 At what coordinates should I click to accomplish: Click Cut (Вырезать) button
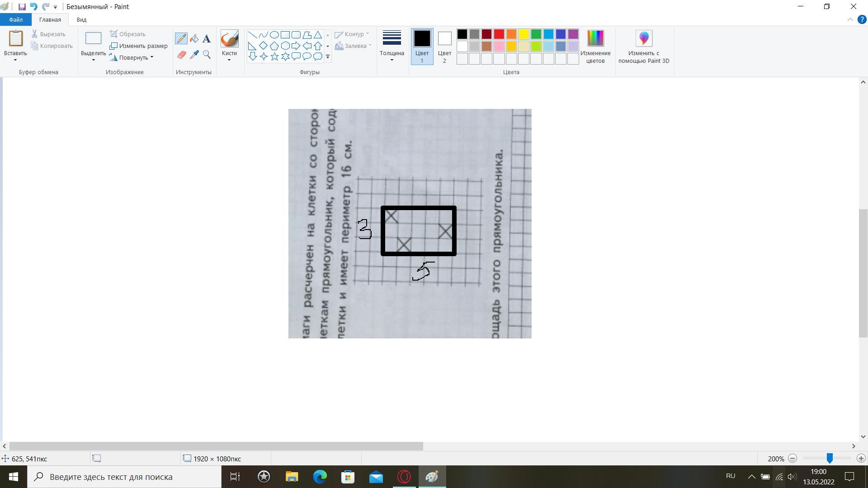pyautogui.click(x=48, y=34)
